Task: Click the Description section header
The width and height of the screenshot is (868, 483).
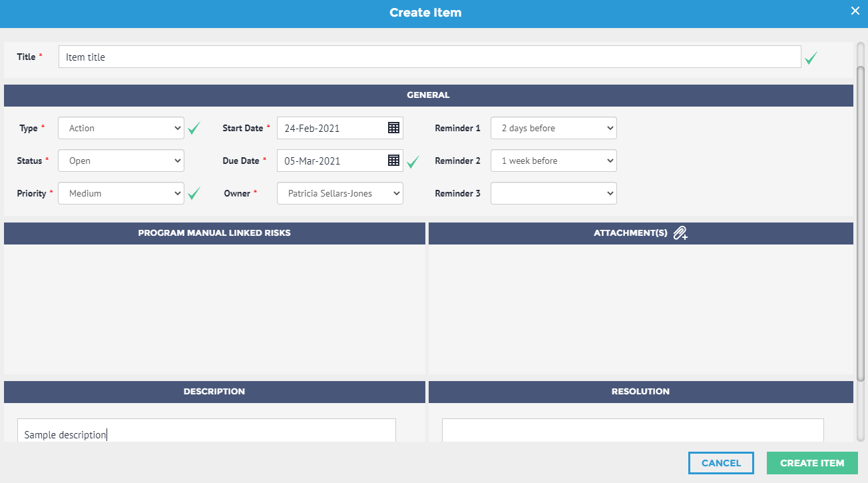Action: coord(214,392)
